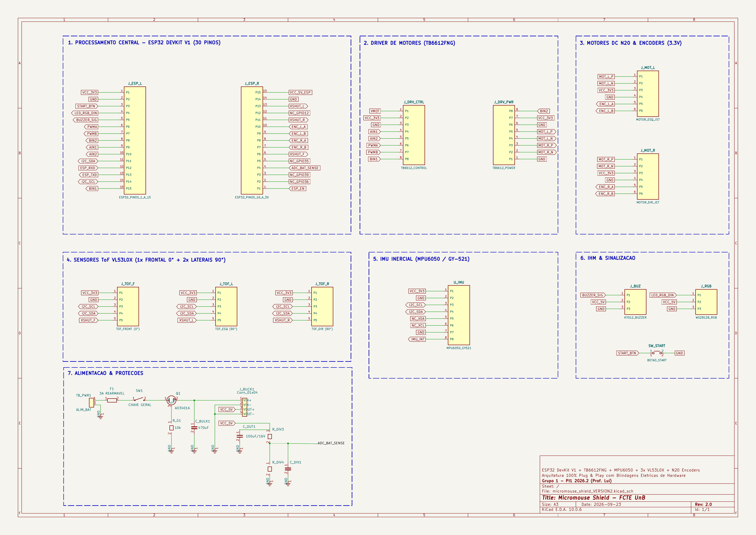Click the ESP_TXD net label
756x535 pixels.
coord(89,175)
